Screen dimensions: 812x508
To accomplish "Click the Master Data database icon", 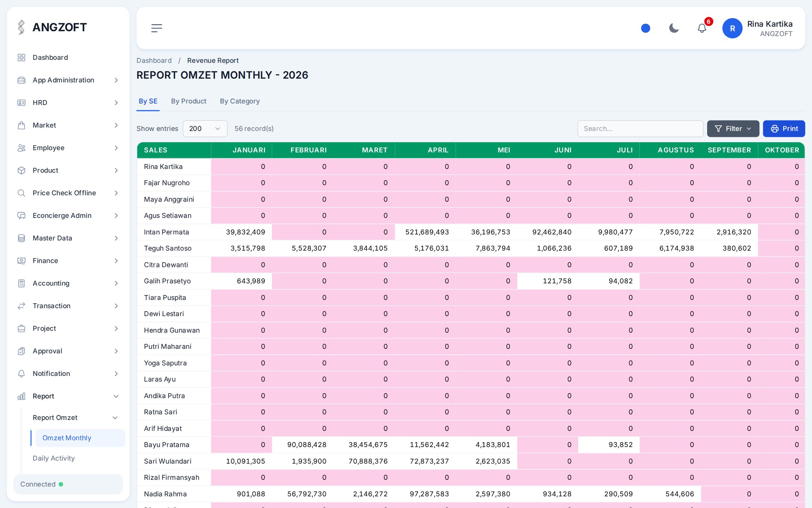I will (x=21, y=238).
